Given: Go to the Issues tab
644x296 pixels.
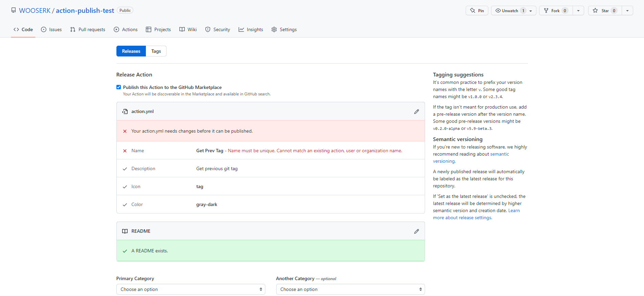Looking at the screenshot, I should click(51, 29).
